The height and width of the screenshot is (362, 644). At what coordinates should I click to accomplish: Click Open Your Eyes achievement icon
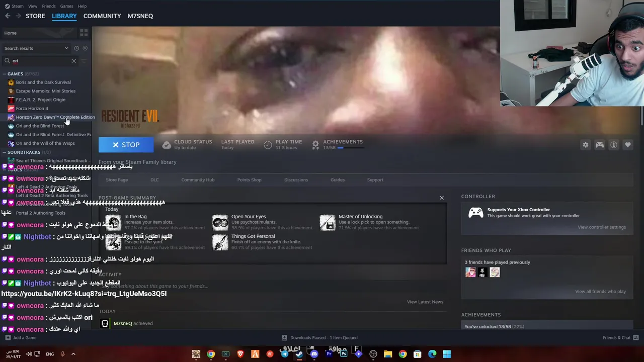[220, 222]
